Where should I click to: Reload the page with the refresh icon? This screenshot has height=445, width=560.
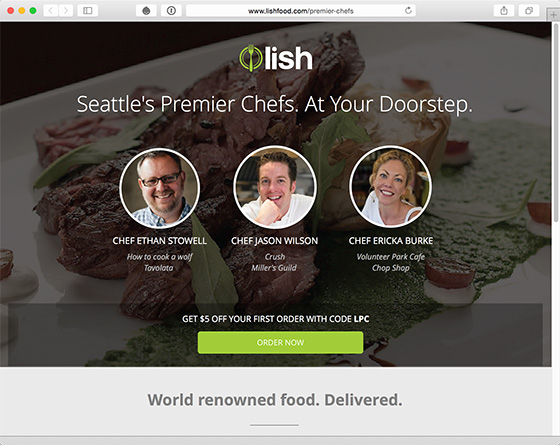(x=408, y=11)
